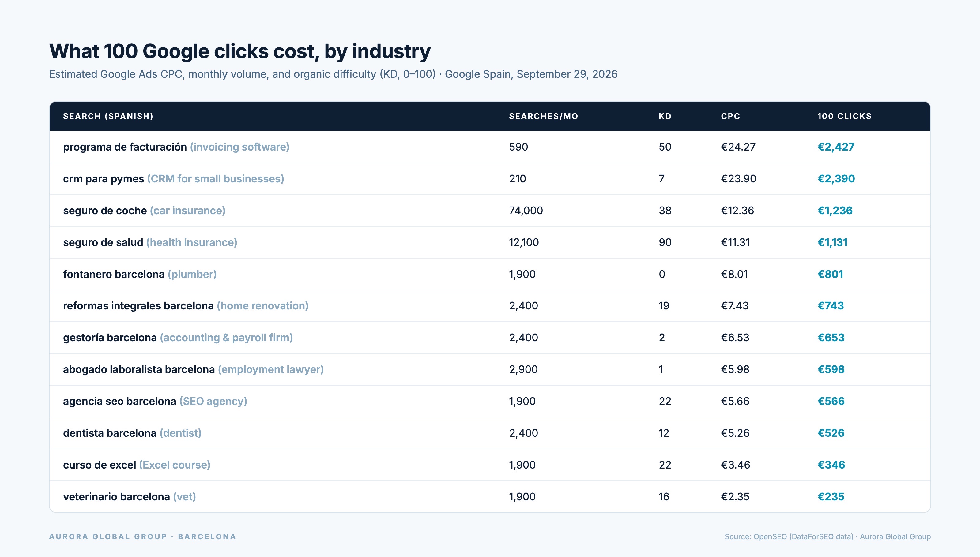Click KD value 38
Viewport: 980px width, 557px height.
point(665,211)
